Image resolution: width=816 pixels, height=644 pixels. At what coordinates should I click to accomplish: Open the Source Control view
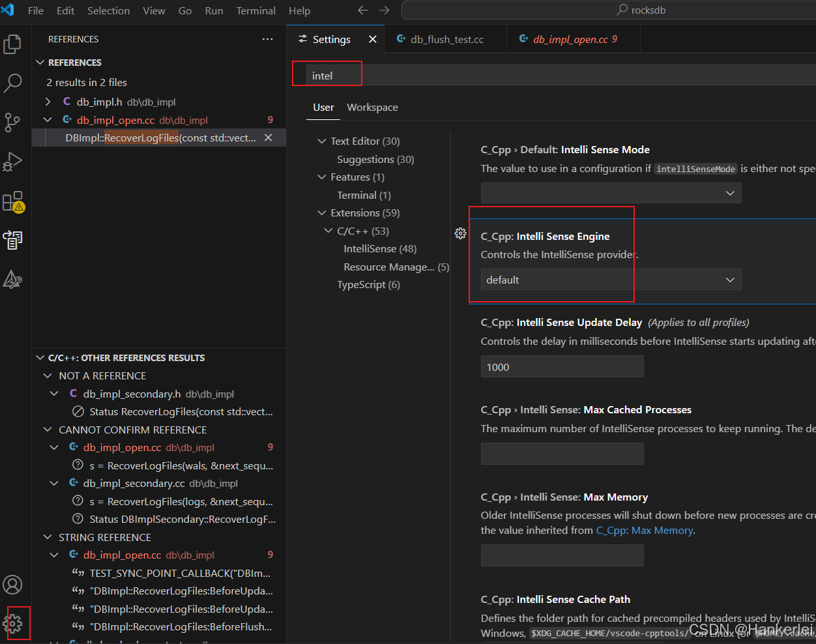click(x=12, y=122)
